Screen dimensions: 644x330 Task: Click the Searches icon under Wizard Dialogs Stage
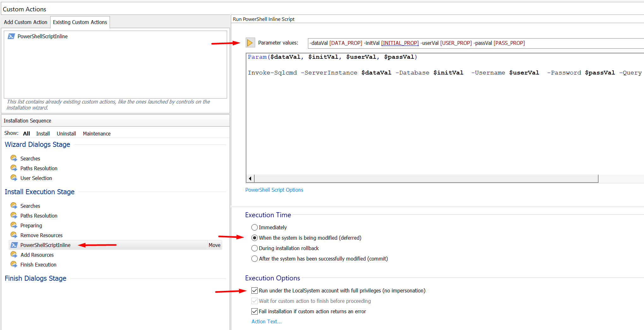(x=14, y=158)
